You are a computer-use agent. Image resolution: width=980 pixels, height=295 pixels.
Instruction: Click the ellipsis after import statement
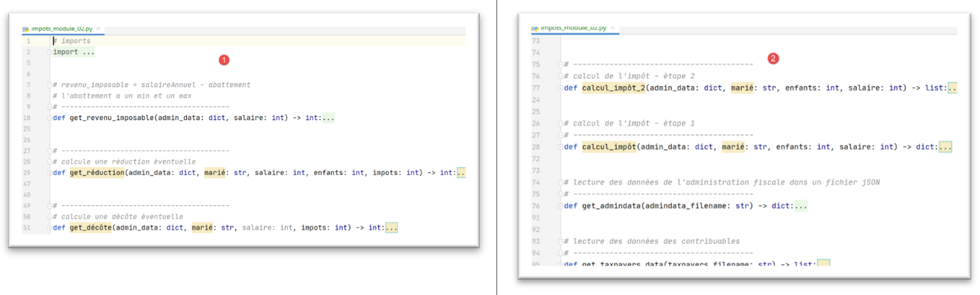(88, 52)
